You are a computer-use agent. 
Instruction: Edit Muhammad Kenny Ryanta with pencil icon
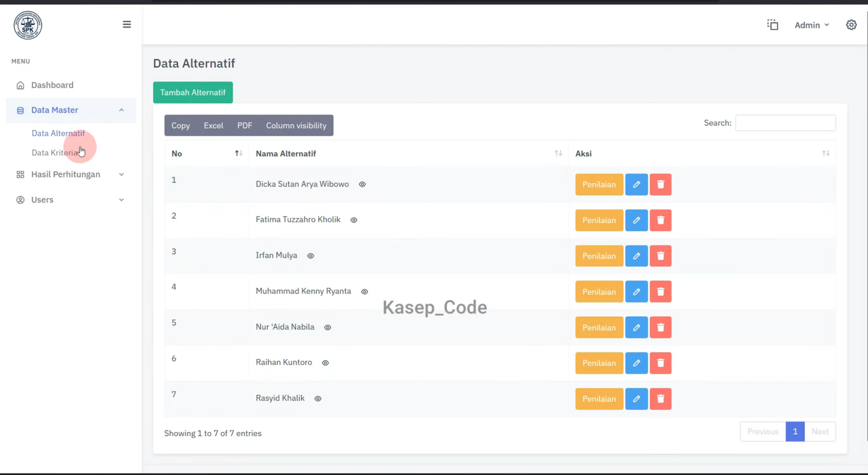click(x=636, y=292)
